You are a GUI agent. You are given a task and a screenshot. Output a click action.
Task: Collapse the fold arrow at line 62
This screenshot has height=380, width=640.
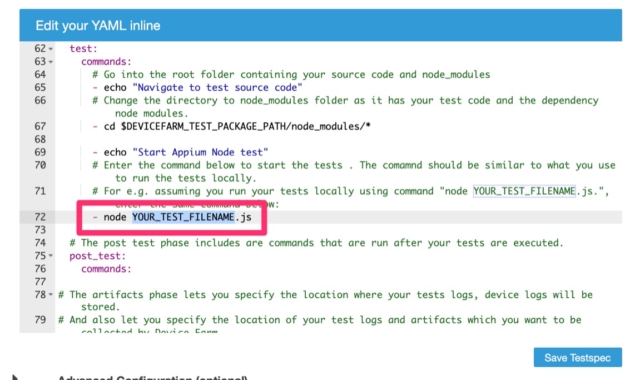pos(51,49)
